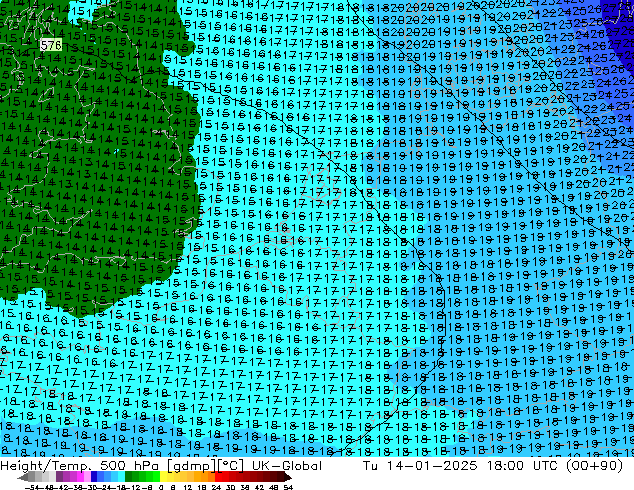This screenshot has height=490, width=634.
Task: Click the '-54' legend scale label
Action: [32, 487]
